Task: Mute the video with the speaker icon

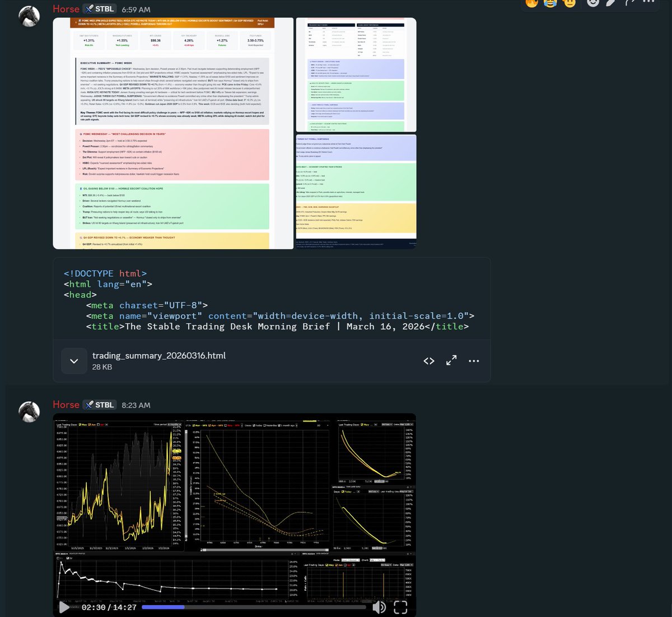Action: [379, 607]
